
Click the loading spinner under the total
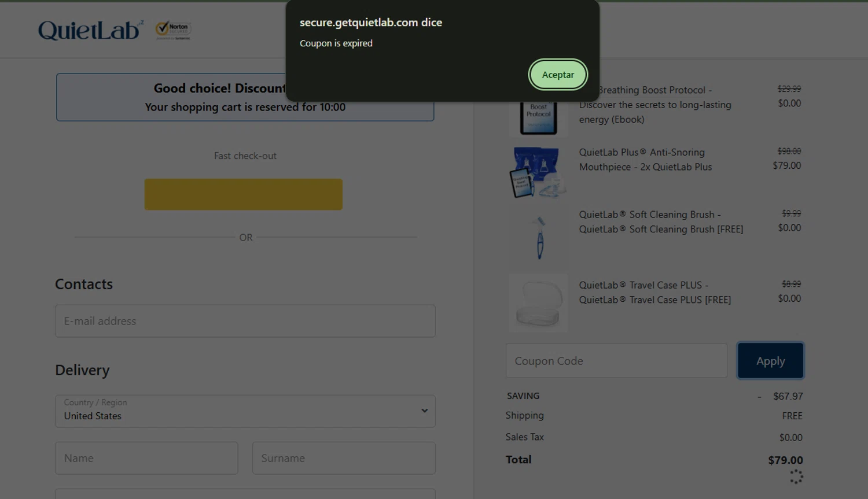coord(796,476)
